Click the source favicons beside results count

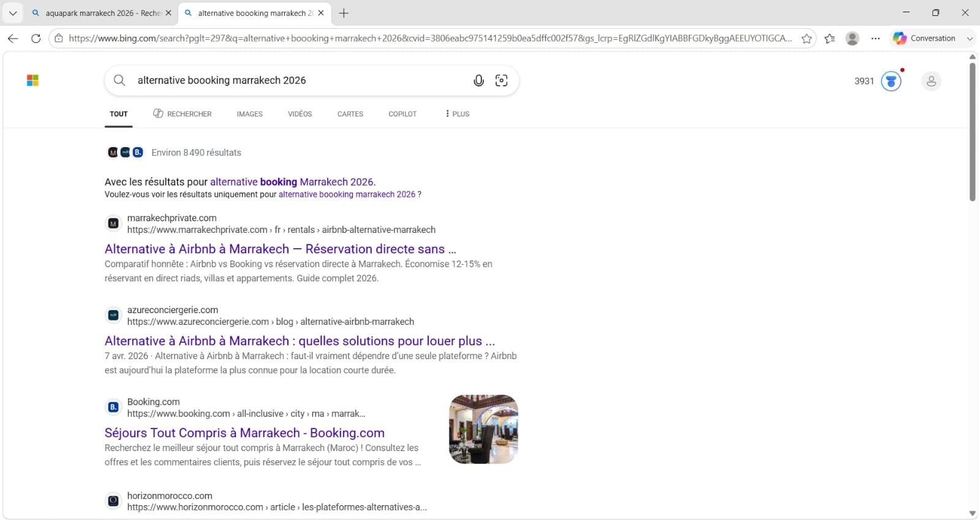(x=125, y=152)
